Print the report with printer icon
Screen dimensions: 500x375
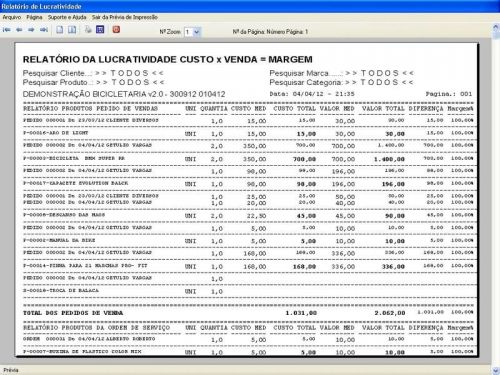click(88, 30)
